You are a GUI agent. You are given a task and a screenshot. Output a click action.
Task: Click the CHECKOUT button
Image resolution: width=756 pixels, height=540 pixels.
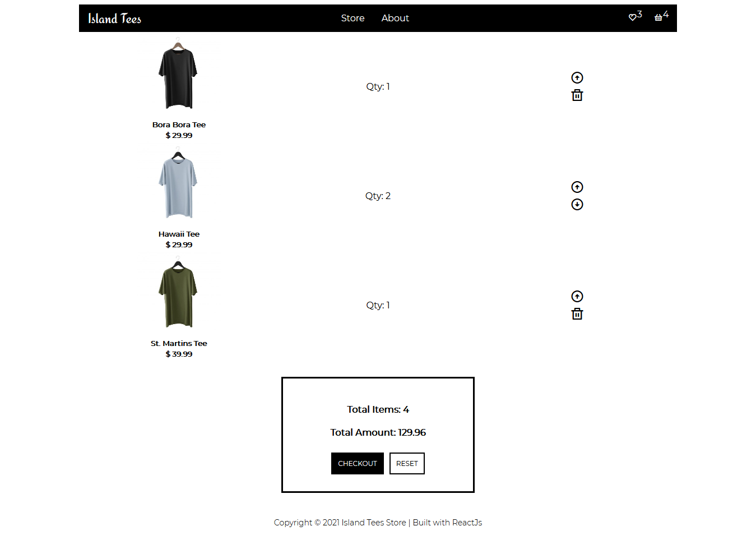pyautogui.click(x=358, y=463)
